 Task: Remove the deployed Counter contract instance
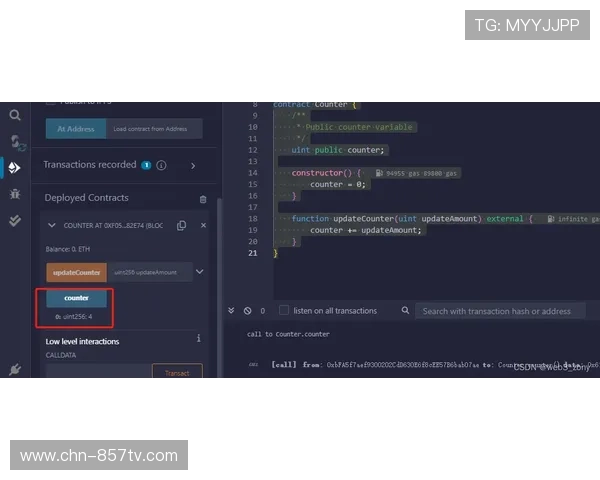point(204,226)
